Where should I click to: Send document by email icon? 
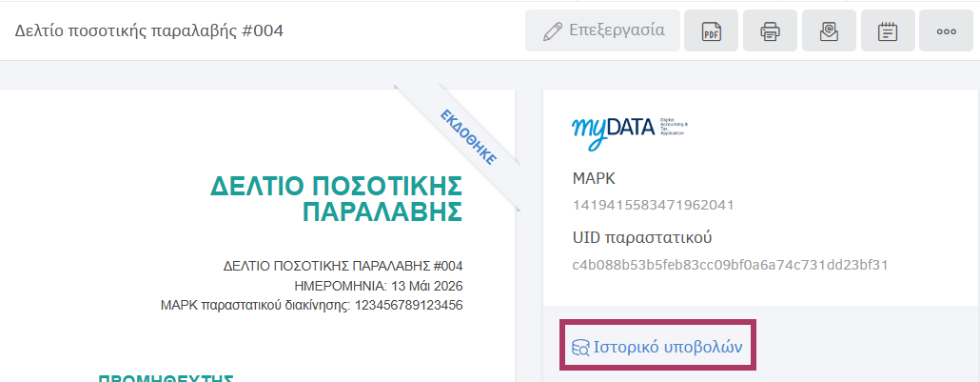click(x=829, y=30)
